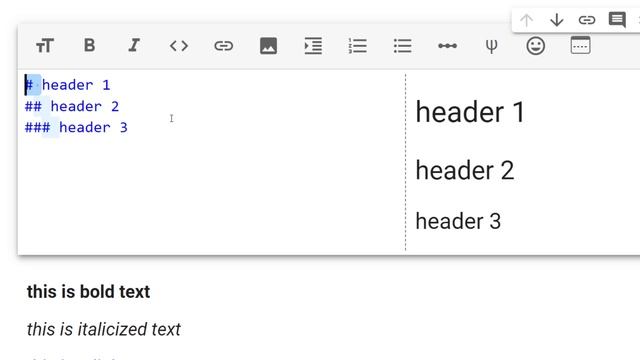640x360 pixels.
Task: Insert an image into the cell
Action: point(269,46)
